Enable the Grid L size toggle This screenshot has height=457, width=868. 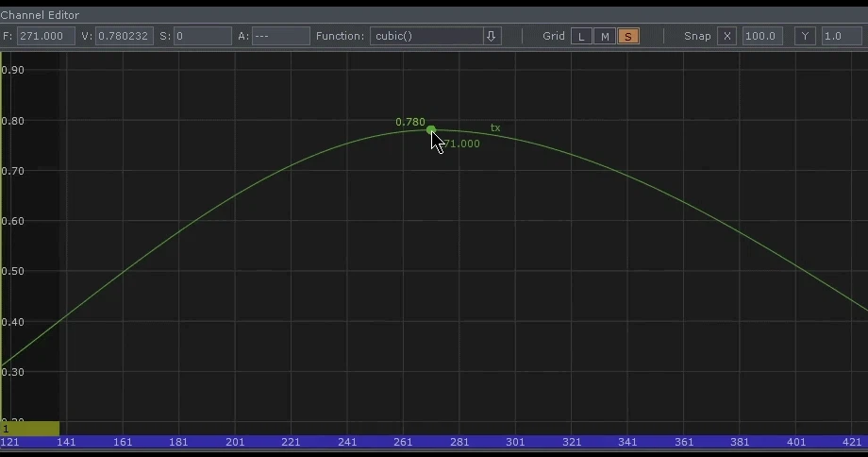pyautogui.click(x=581, y=37)
